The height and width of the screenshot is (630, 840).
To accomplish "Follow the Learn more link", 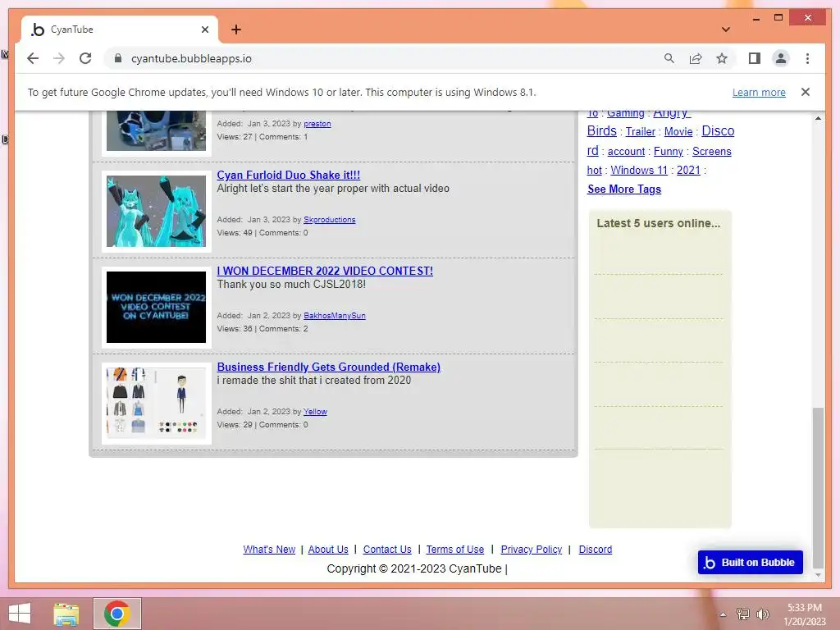I will point(759,92).
